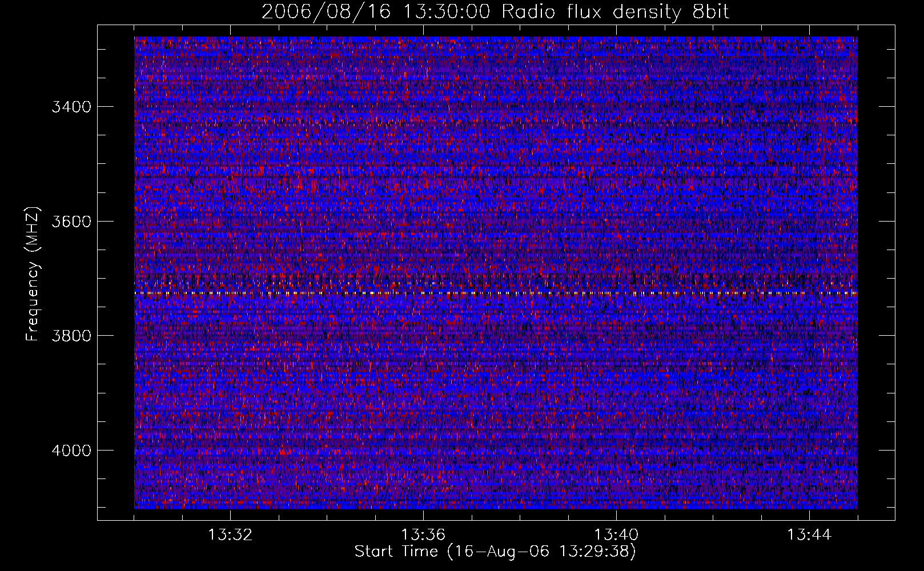Click the 4000 frequency tick label
The height and width of the screenshot is (571, 924).
71,451
